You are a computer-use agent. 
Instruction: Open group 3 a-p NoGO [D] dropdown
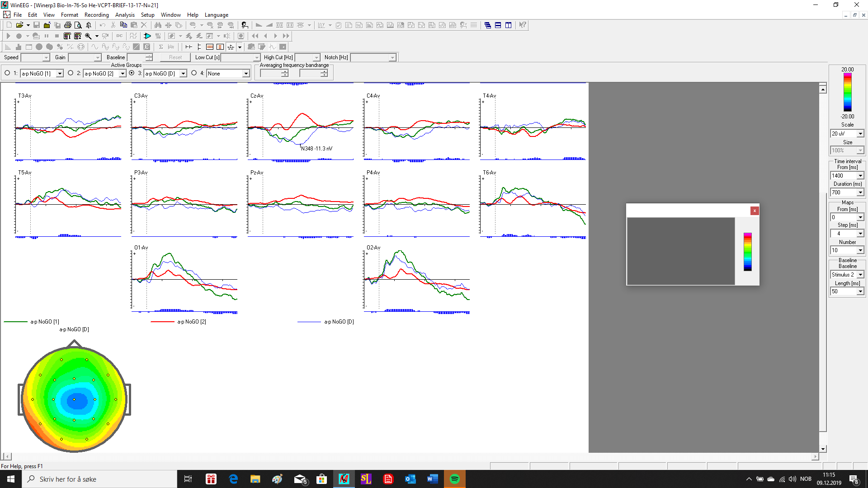tap(183, 74)
